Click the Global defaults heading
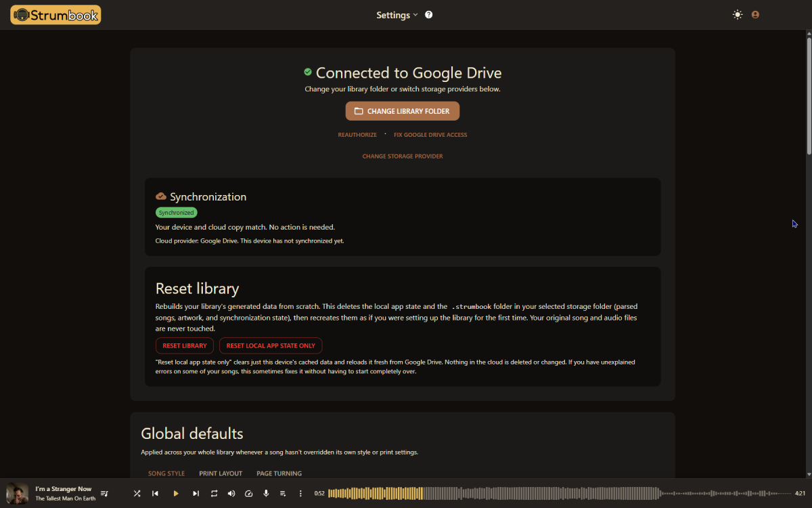Viewport: 812px width, 508px height. coord(192,433)
